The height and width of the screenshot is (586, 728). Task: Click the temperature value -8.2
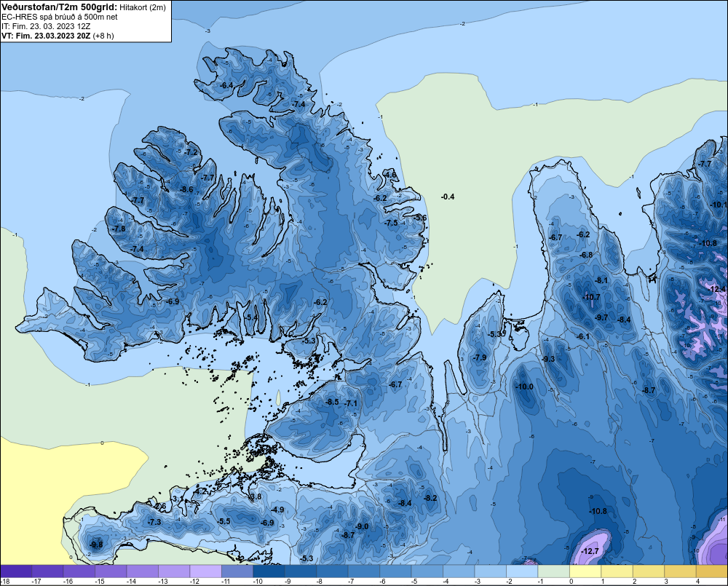coord(430,498)
